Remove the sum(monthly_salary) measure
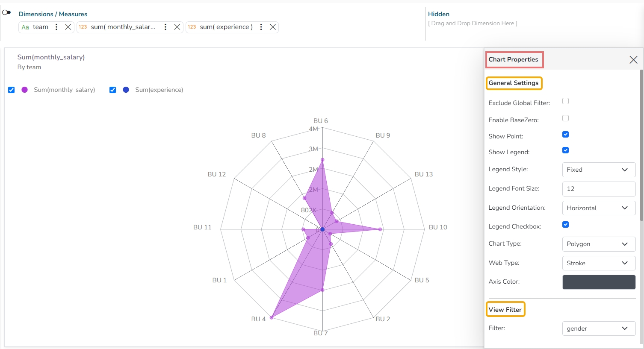This screenshot has width=644, height=349. point(177,27)
